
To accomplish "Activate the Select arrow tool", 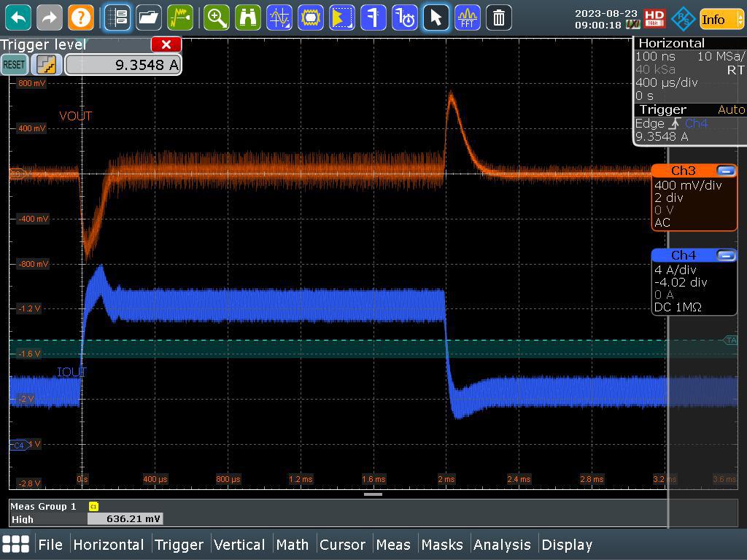I will pos(436,17).
